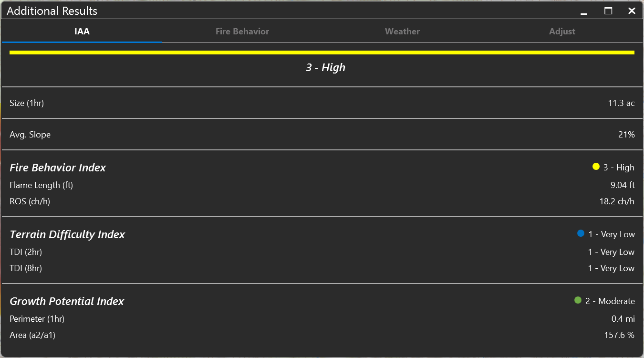The width and height of the screenshot is (644, 358).
Task: Click the yellow IAA rating color bar
Action: pos(322,53)
